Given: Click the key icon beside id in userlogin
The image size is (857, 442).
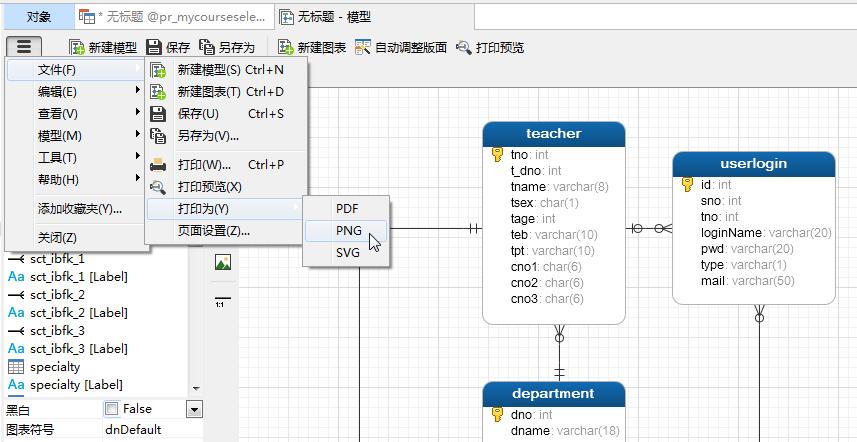Looking at the screenshot, I should click(688, 185).
